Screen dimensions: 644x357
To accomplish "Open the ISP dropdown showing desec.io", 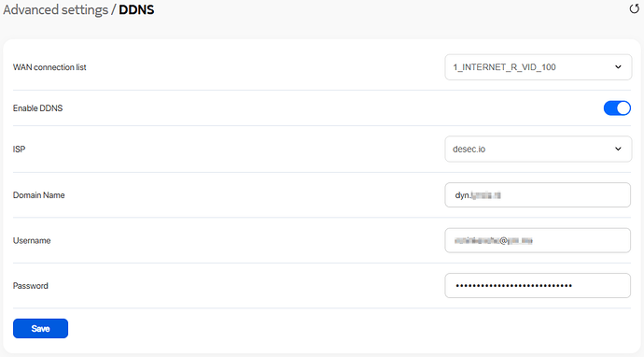I will coord(538,149).
